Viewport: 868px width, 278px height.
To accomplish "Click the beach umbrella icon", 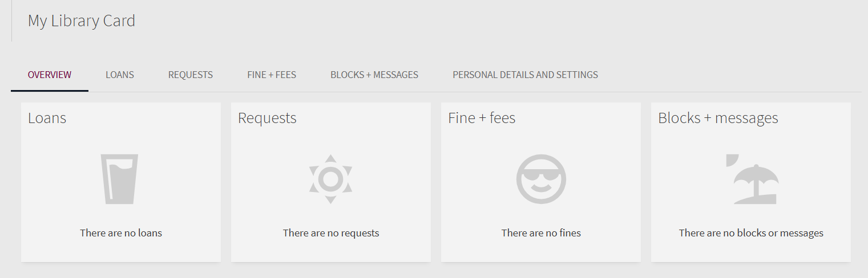I will [x=751, y=179].
